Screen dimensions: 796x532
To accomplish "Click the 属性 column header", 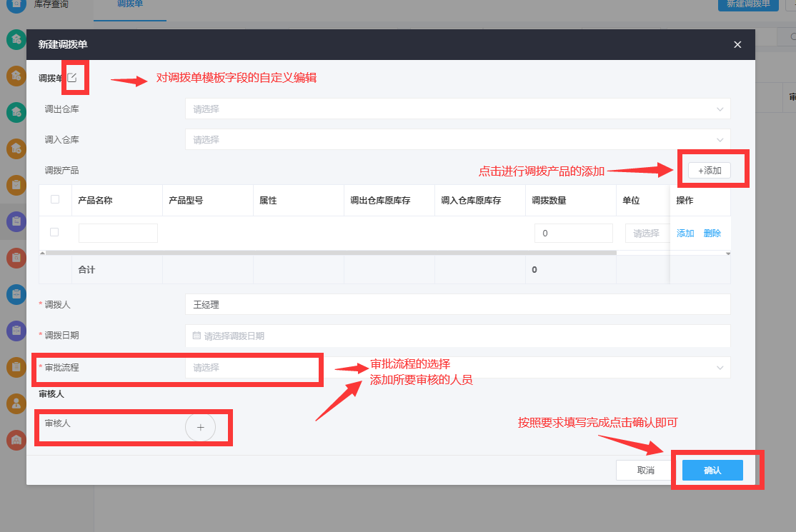I will coord(268,201).
